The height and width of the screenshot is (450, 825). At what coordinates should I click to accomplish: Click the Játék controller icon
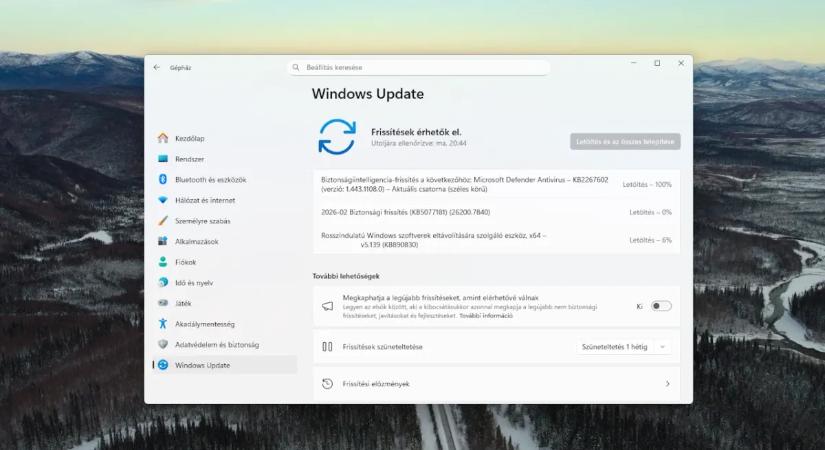pos(163,303)
